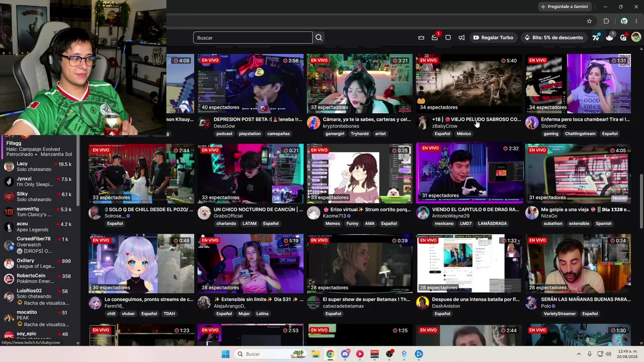This screenshot has height=362, width=644.
Task: Open the DEPRESION POST BETA stream thumbnail
Action: coord(251,83)
